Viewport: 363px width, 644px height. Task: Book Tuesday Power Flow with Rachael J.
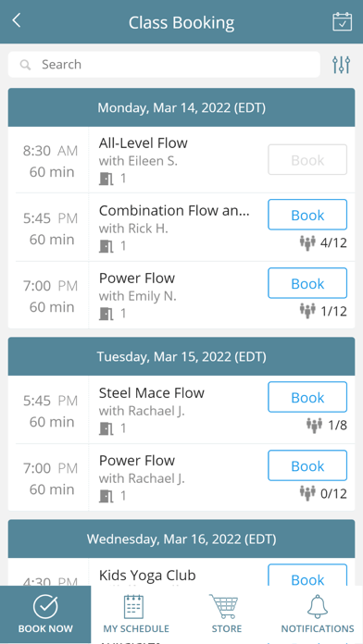(x=307, y=465)
